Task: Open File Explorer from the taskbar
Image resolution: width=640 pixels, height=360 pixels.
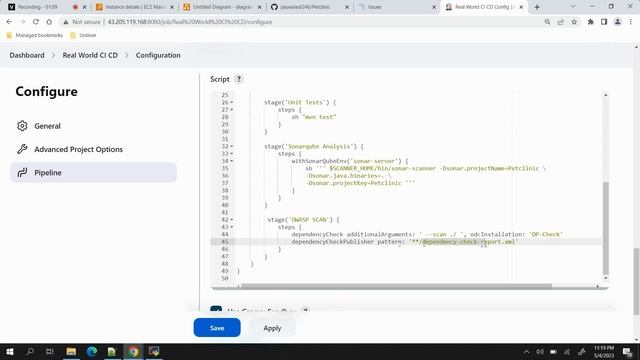Action: click(71, 351)
